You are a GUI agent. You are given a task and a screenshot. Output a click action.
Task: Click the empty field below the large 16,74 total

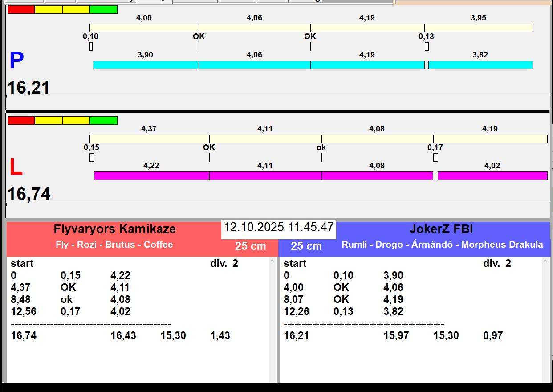[277, 210]
